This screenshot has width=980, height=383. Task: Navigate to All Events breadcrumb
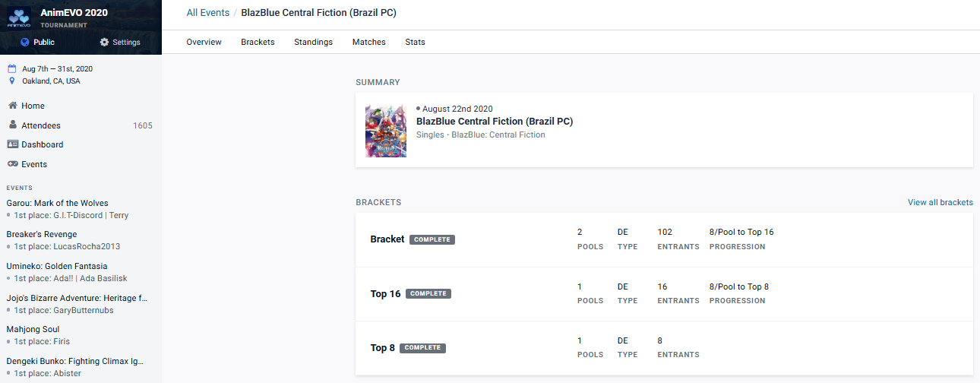208,13
